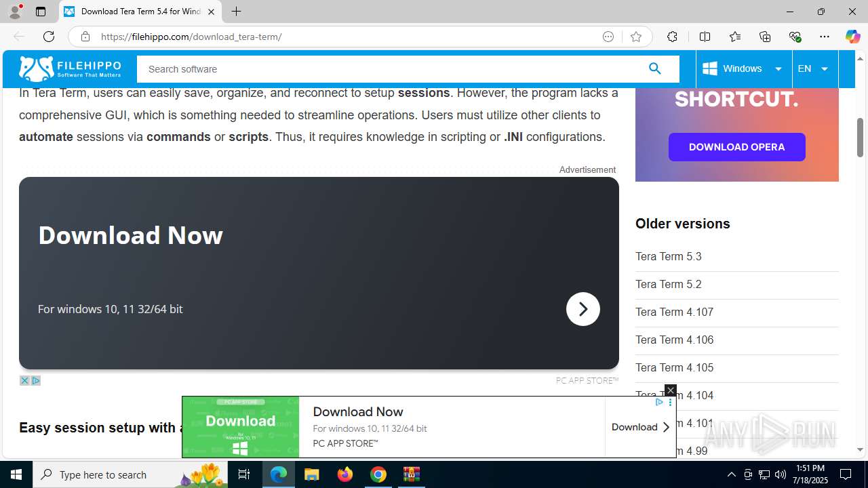Click the bottom ad Download button
Viewport: 868px width, 488px height.
click(640, 427)
